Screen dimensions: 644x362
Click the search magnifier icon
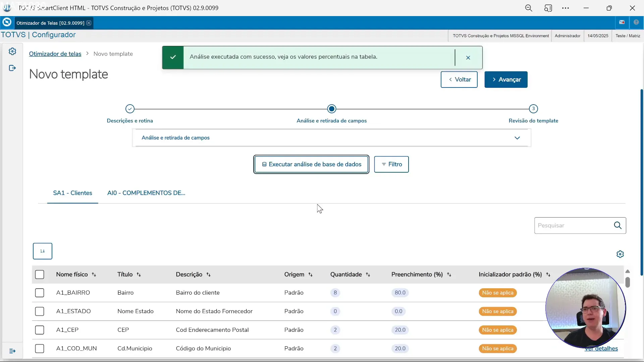(618, 225)
